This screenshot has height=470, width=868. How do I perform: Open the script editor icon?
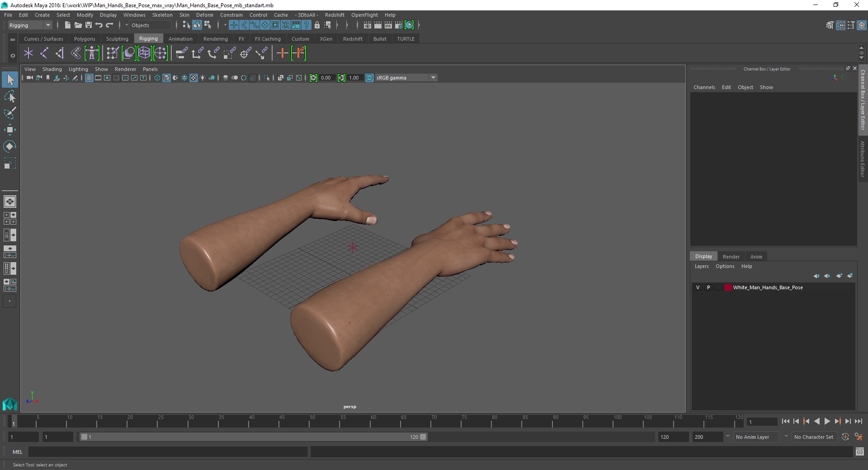(x=860, y=452)
